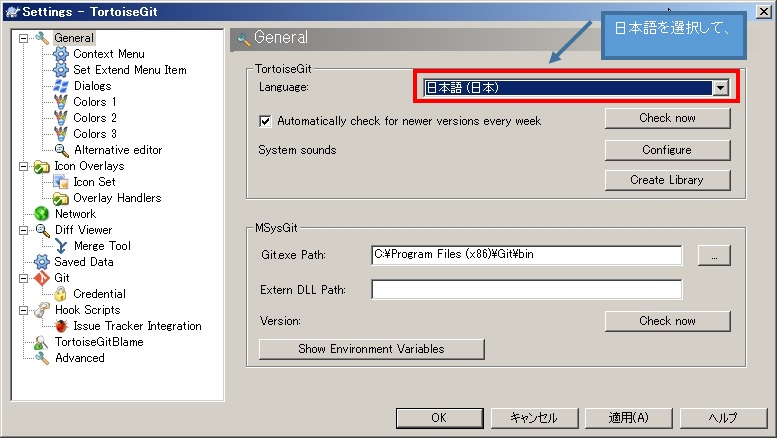This screenshot has height=438, width=777.
Task: Click the キャンセル button
Action: [x=534, y=418]
